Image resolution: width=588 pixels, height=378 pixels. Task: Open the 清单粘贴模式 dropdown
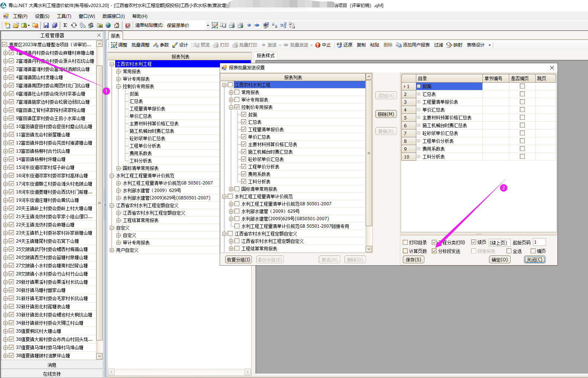click(207, 25)
